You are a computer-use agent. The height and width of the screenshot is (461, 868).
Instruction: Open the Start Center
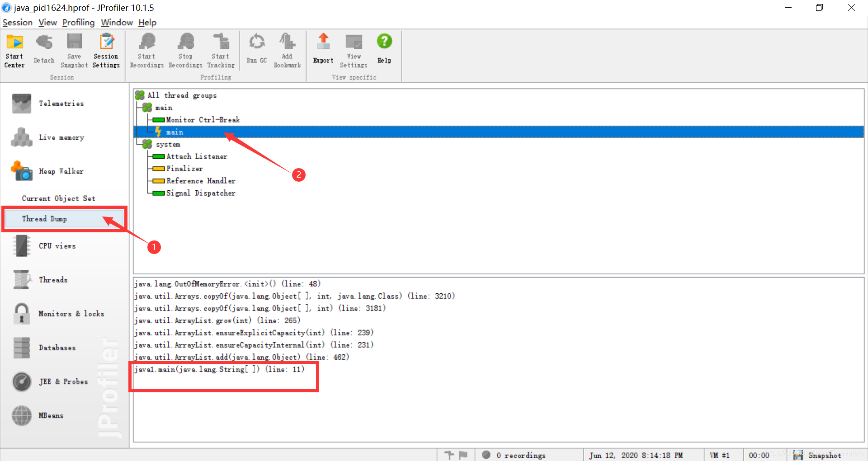coord(14,51)
